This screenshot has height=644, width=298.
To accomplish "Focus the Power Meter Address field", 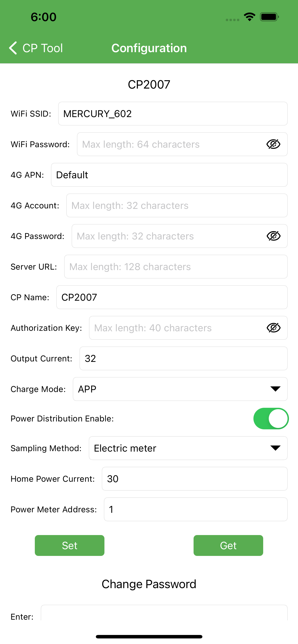I will point(195,509).
